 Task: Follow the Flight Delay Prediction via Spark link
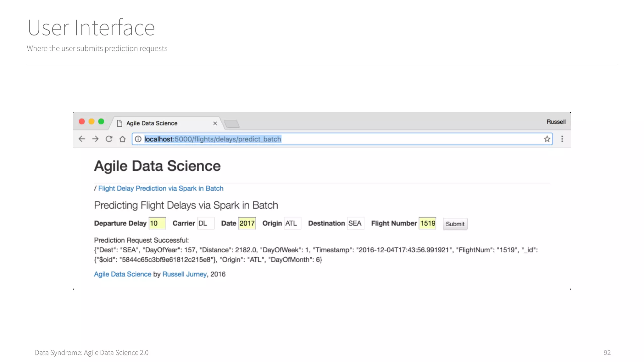click(161, 188)
